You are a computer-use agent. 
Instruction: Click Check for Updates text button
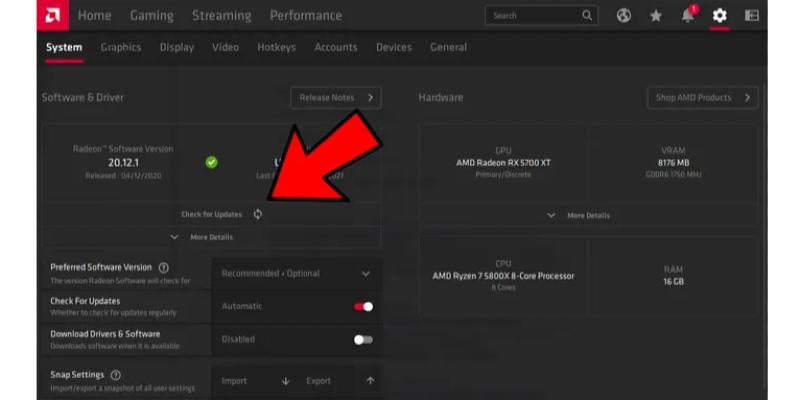point(211,215)
